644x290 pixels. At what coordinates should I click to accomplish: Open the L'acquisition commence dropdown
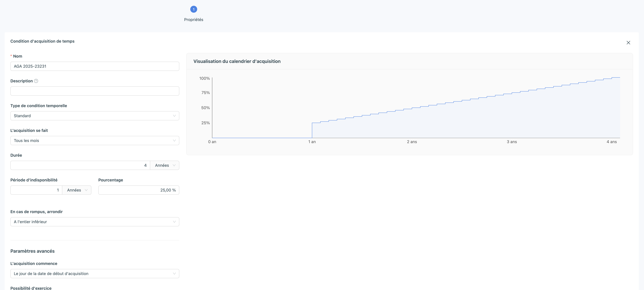point(95,274)
